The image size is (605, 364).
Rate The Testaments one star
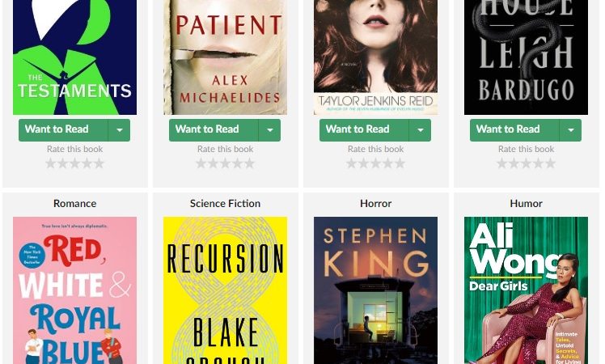tap(50, 163)
